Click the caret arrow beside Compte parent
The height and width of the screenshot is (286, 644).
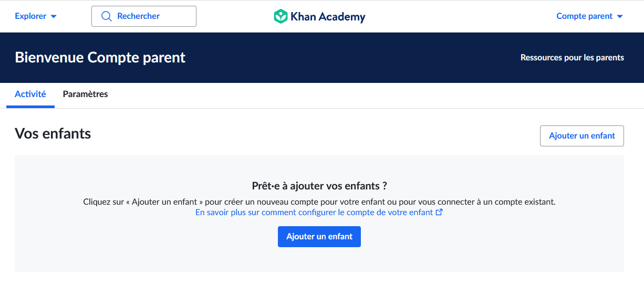coord(620,16)
